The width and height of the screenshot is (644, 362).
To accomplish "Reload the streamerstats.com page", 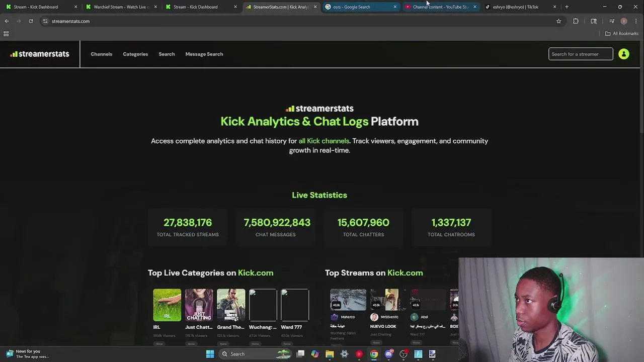I will pyautogui.click(x=31, y=21).
